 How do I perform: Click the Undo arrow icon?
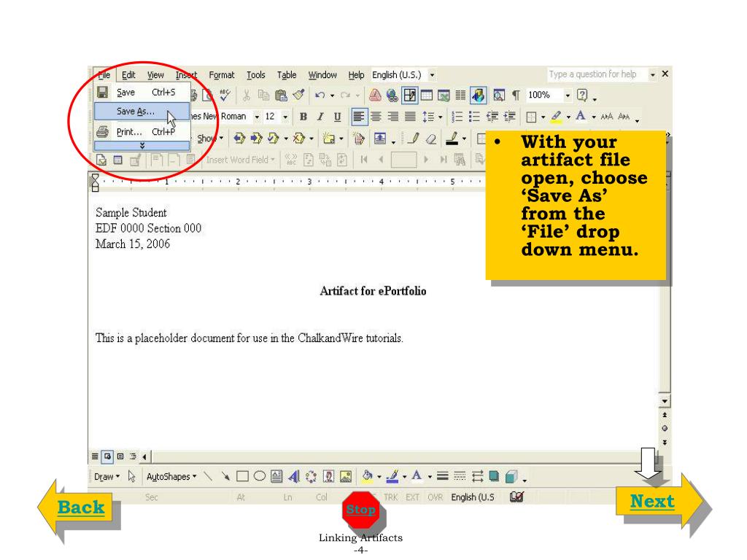320,96
